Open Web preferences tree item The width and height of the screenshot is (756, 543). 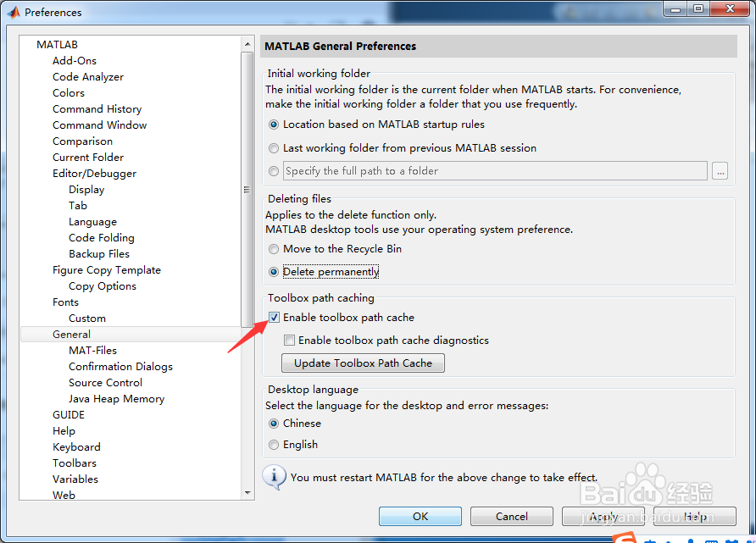click(64, 495)
